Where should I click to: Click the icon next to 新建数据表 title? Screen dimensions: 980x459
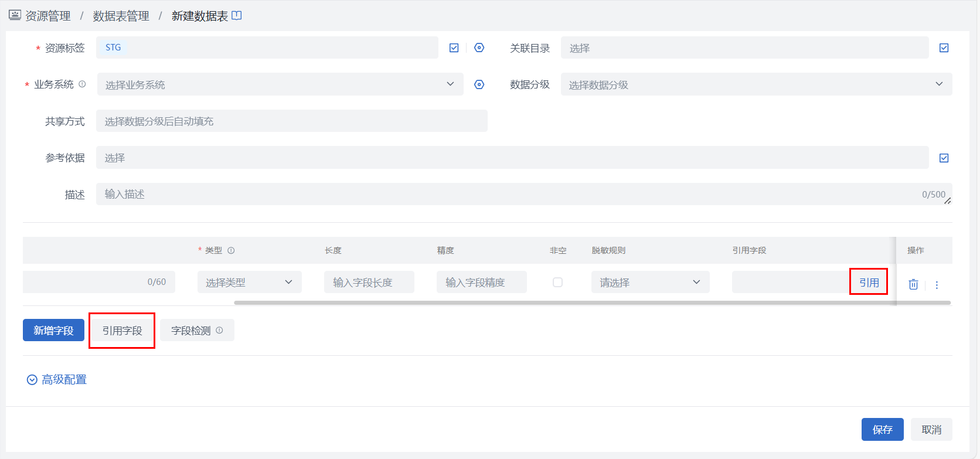pos(237,15)
